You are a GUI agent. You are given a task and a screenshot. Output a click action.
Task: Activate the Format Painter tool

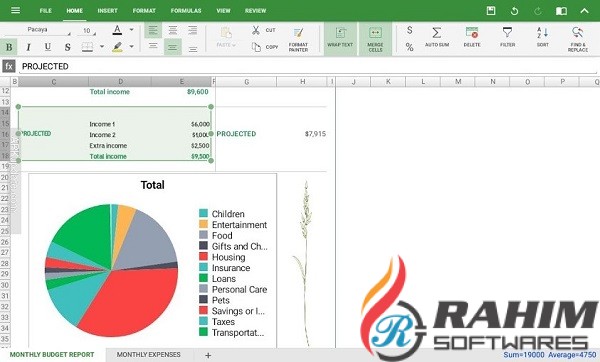point(298,39)
